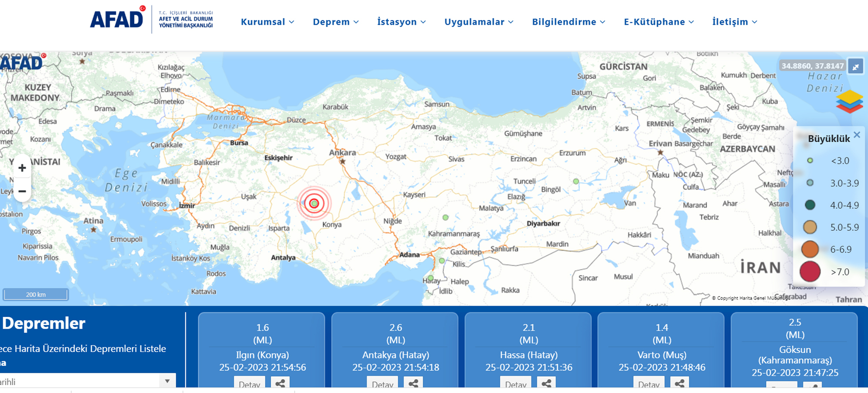
Task: Click the 2.6 (ML) magnitude text
Action: pos(396,333)
